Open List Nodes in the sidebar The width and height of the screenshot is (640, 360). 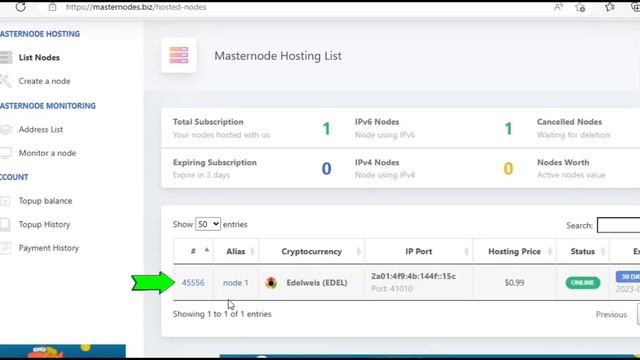click(x=39, y=58)
